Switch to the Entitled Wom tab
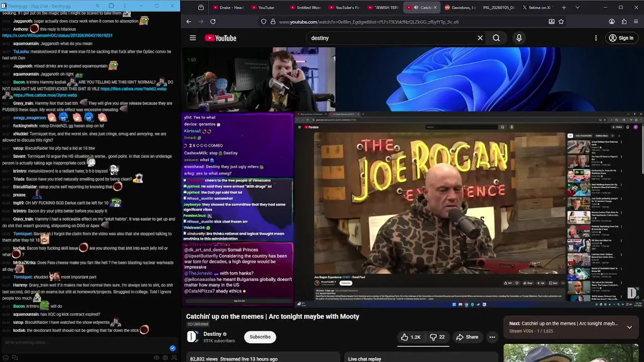This screenshot has width=644, height=362. pos(305,8)
